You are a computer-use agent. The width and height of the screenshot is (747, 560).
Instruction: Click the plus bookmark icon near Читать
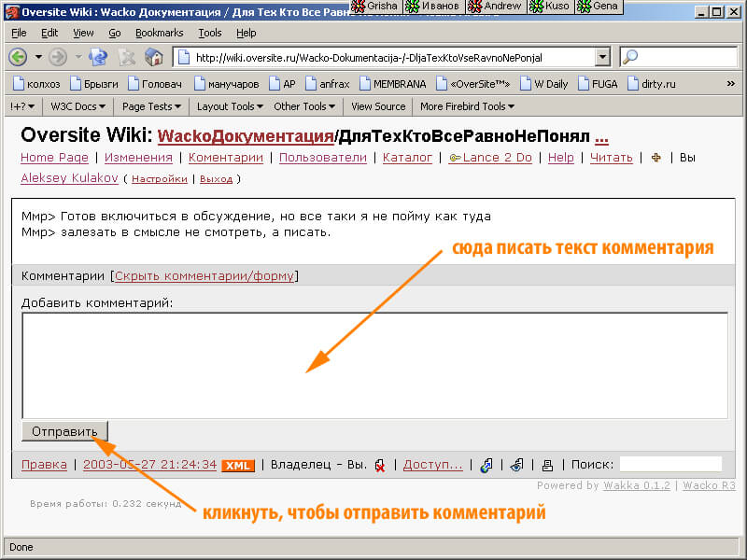(x=655, y=158)
